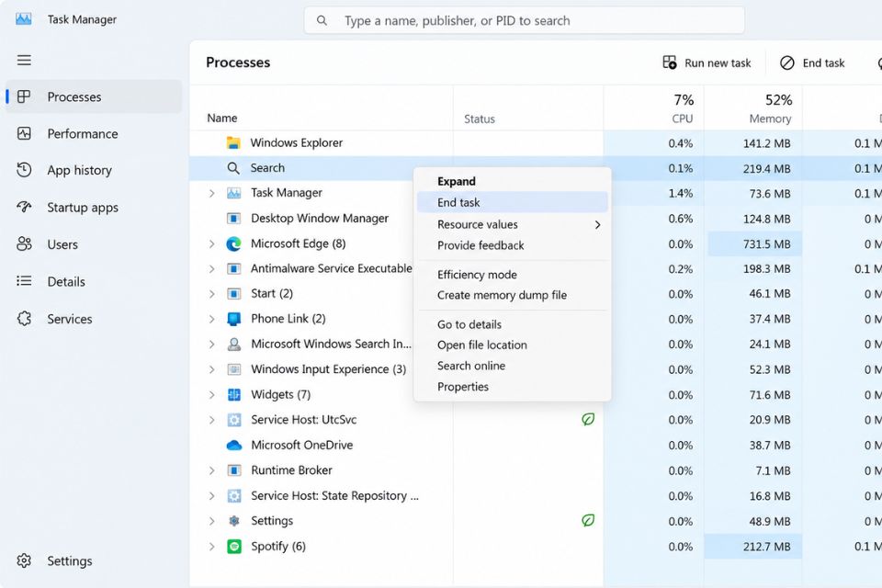Expand the Spotify (6) process group
The width and height of the screenshot is (882, 588).
tap(211, 546)
